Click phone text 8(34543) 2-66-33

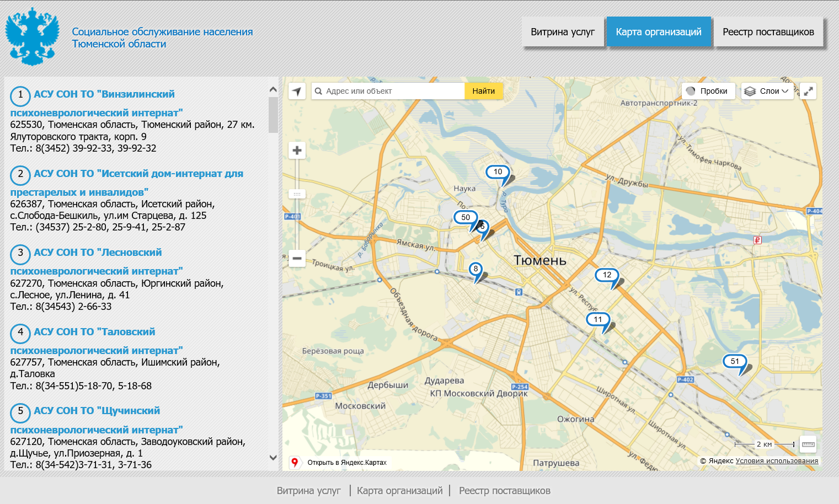click(61, 307)
